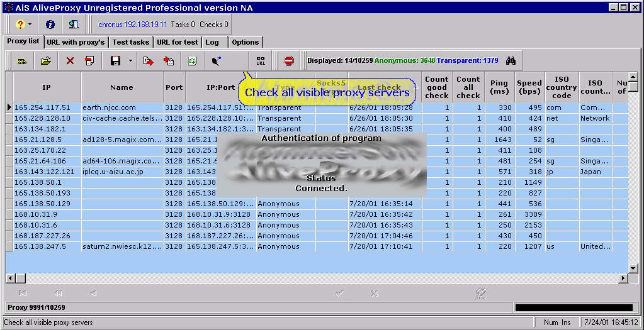Click the Count good check header
The width and height of the screenshot is (644, 330).
tap(437, 87)
